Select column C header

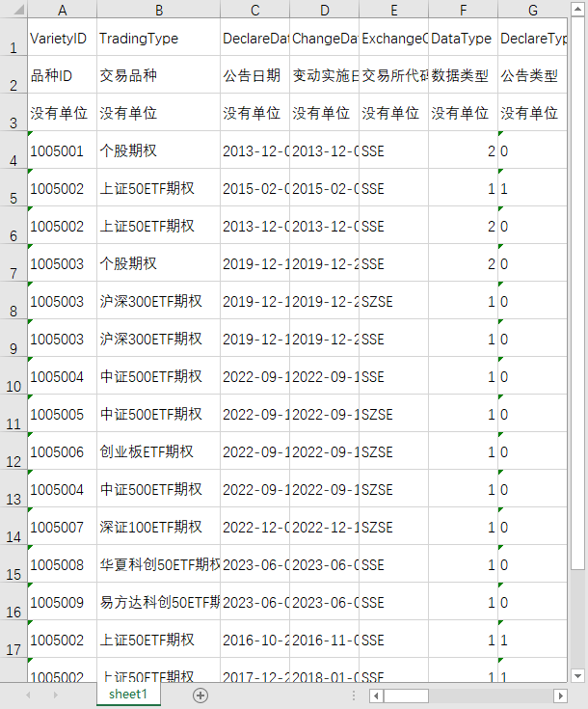point(254,10)
